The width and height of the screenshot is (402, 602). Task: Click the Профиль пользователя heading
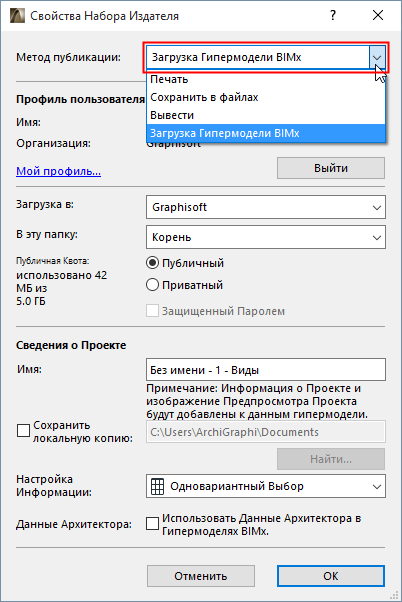[x=80, y=99]
